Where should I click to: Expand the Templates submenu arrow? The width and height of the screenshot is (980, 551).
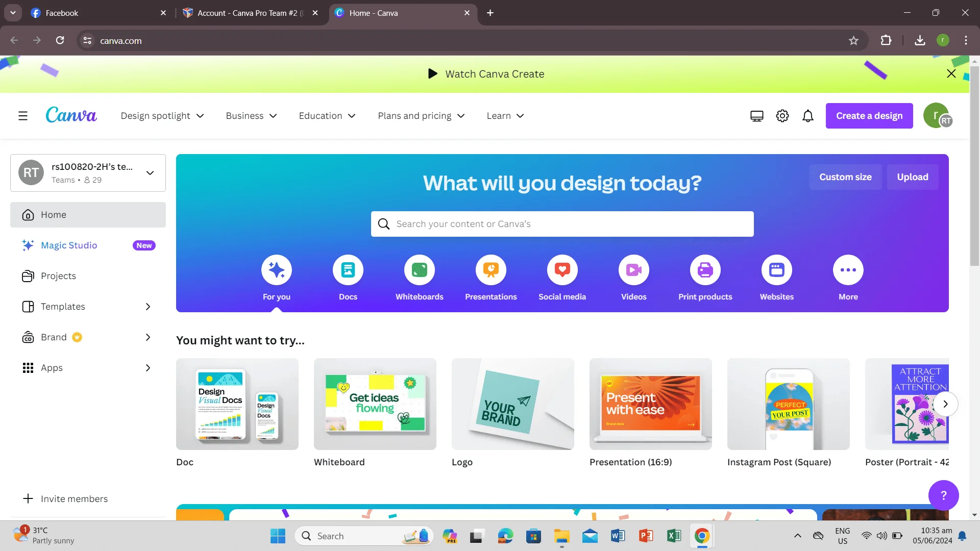click(x=148, y=307)
